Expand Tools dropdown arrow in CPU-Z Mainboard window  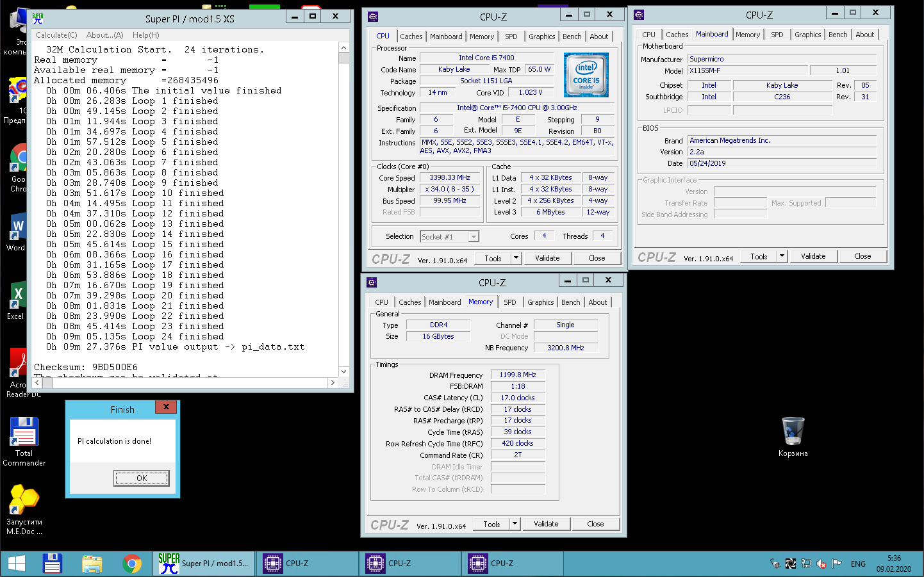782,256
